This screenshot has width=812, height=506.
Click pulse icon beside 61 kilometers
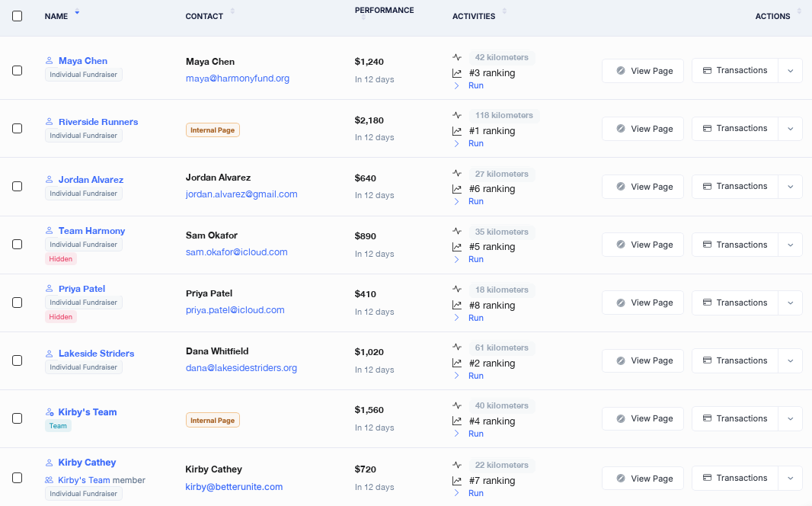(457, 347)
